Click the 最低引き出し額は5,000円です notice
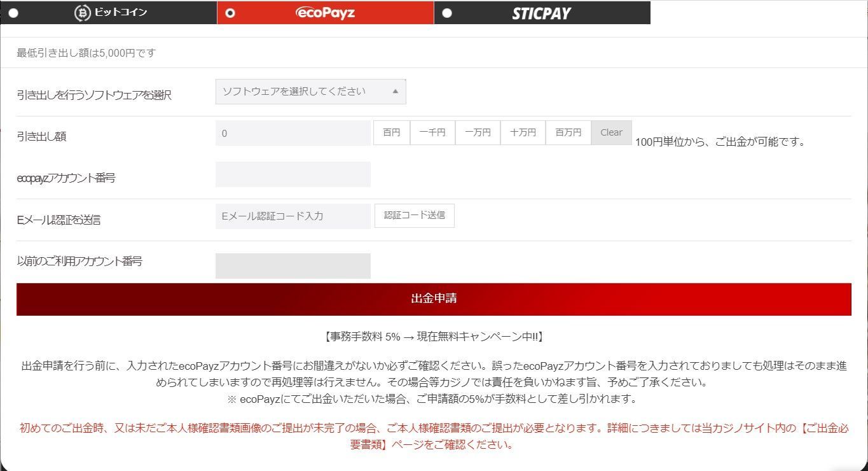 [86, 53]
